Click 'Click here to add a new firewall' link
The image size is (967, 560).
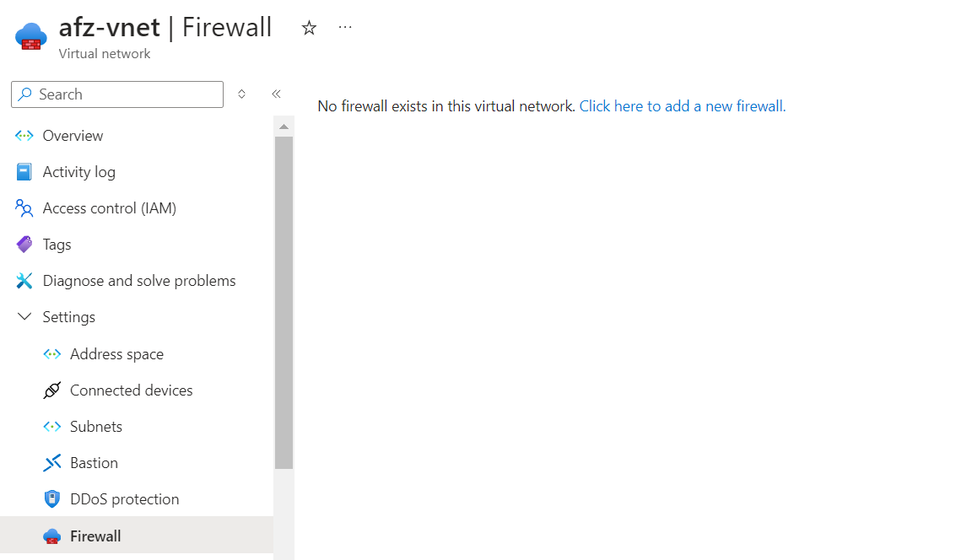click(682, 106)
